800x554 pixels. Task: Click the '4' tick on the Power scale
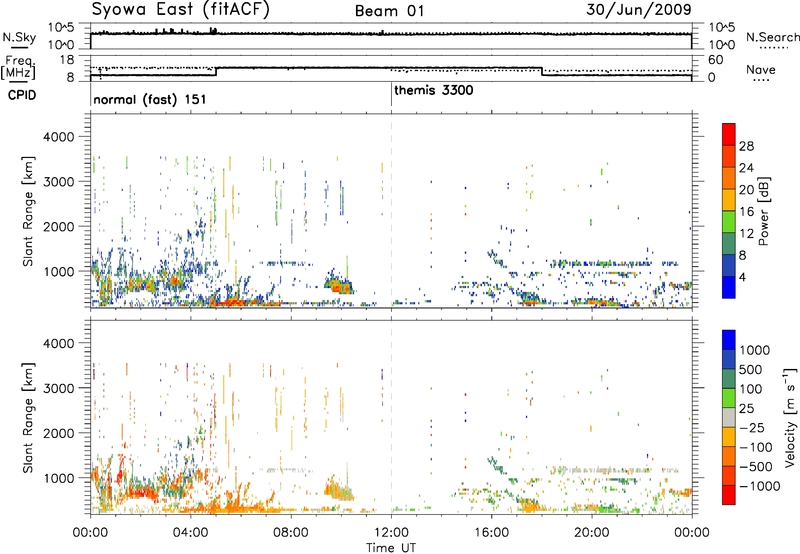(x=743, y=278)
